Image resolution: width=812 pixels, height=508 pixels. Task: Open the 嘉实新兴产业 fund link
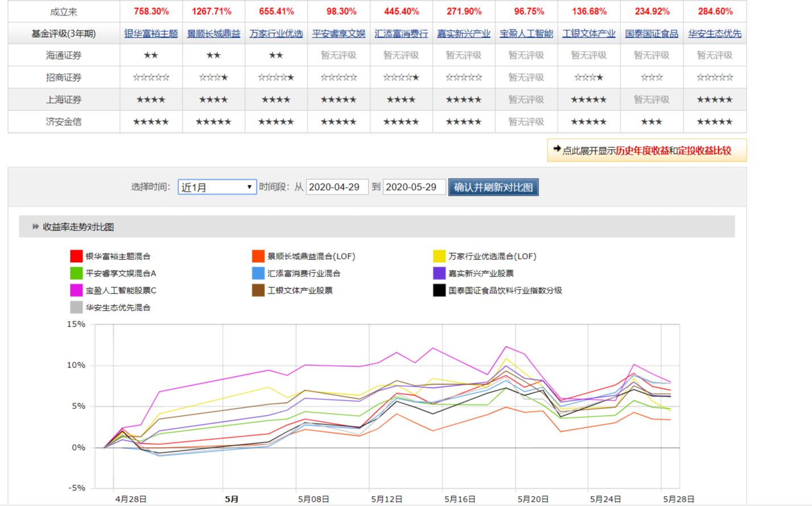(x=463, y=34)
